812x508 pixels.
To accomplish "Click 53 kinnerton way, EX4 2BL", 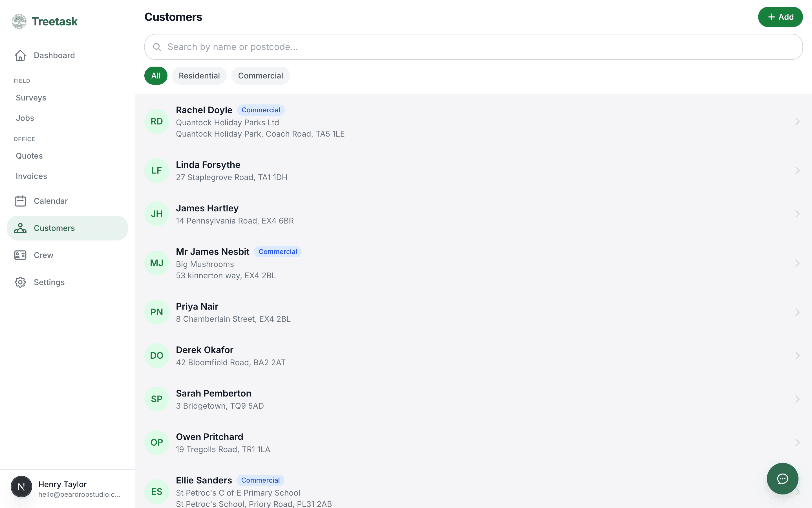I will 226,275.
